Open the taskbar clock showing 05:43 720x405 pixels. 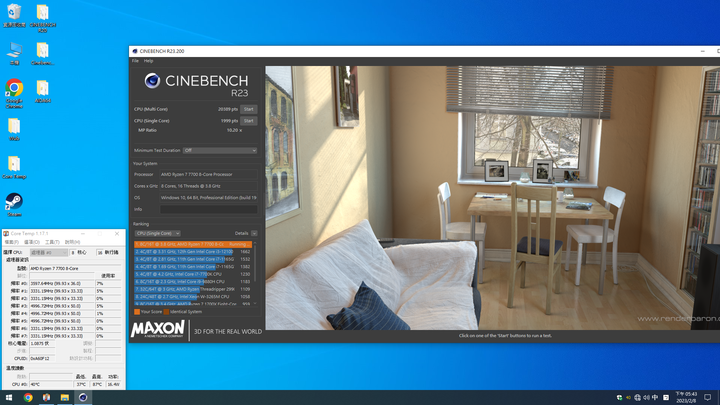686,398
